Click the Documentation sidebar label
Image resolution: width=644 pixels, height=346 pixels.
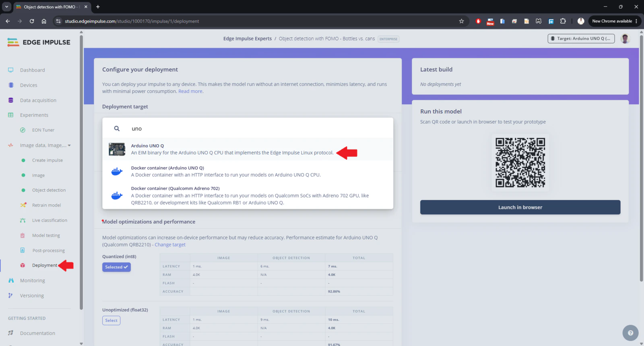37,333
